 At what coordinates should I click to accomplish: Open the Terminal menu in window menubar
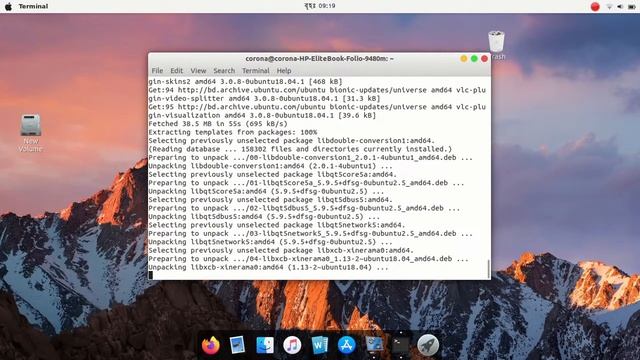[256, 71]
